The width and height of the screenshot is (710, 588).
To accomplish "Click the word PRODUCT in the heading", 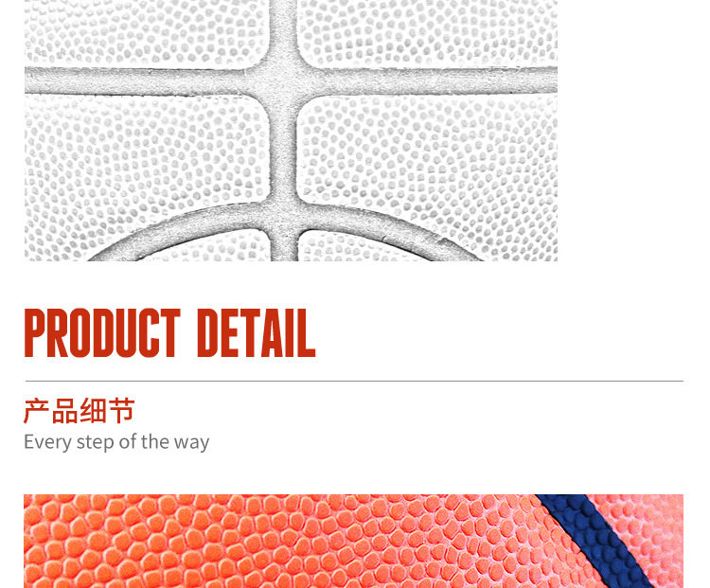I will 102,333.
